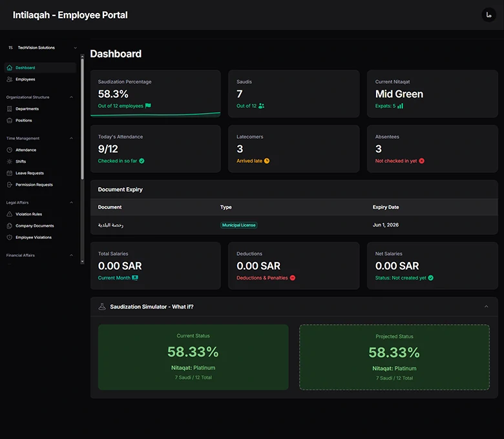The width and height of the screenshot is (504, 439).
Task: Click the Company Documents file icon
Action: 9,225
